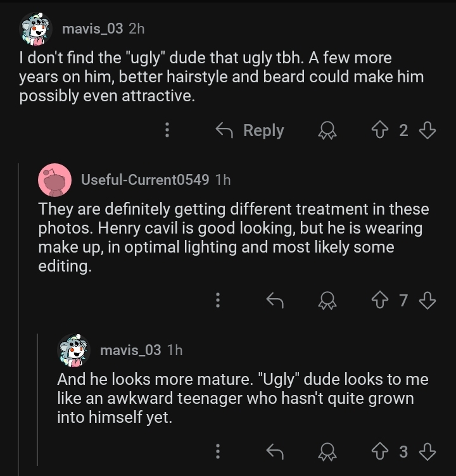Image resolution: width=456 pixels, height=476 pixels.
Task: Open Useful-Current0549 user profile
Action: (144, 180)
